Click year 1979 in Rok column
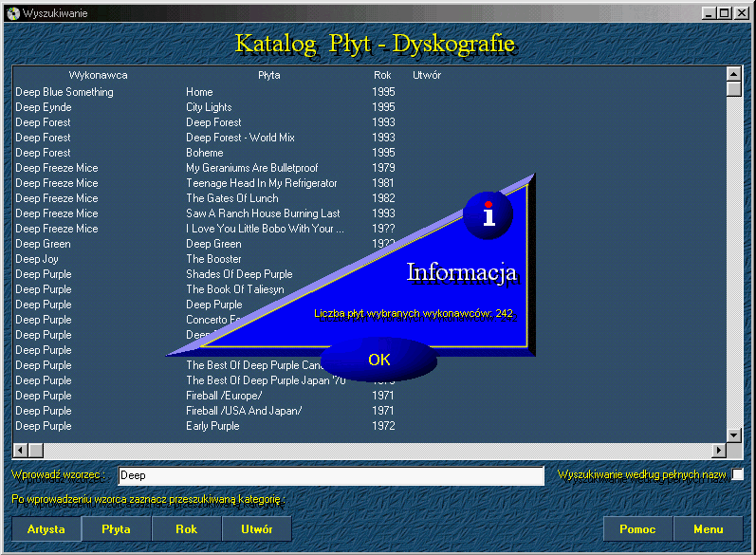The width and height of the screenshot is (756, 555). point(383,168)
